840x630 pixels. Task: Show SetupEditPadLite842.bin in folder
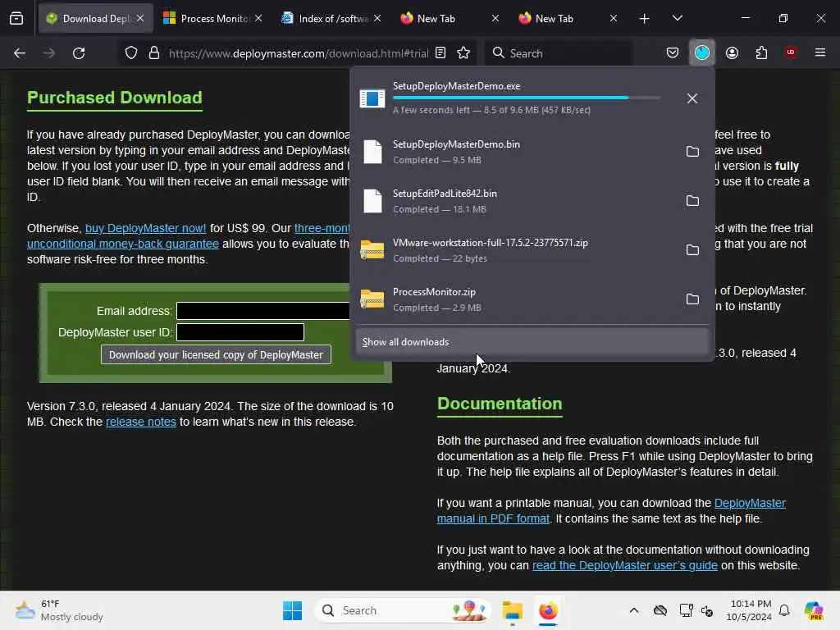click(x=692, y=201)
